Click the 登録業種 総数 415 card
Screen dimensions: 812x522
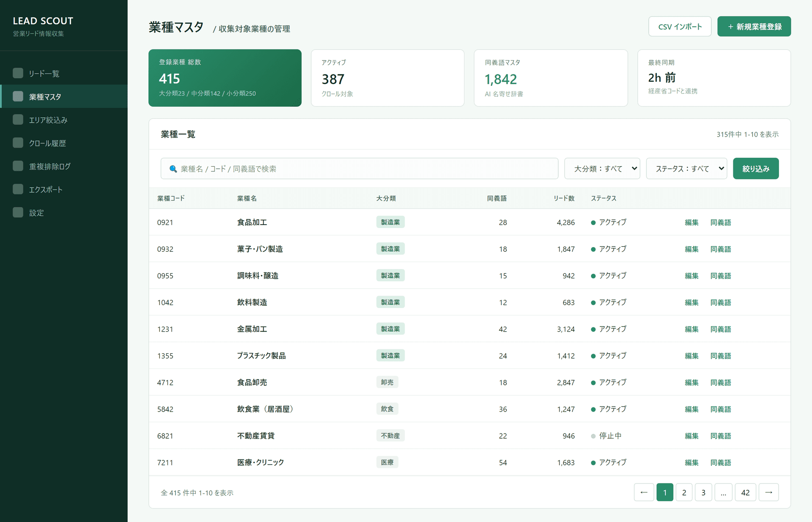(225, 78)
